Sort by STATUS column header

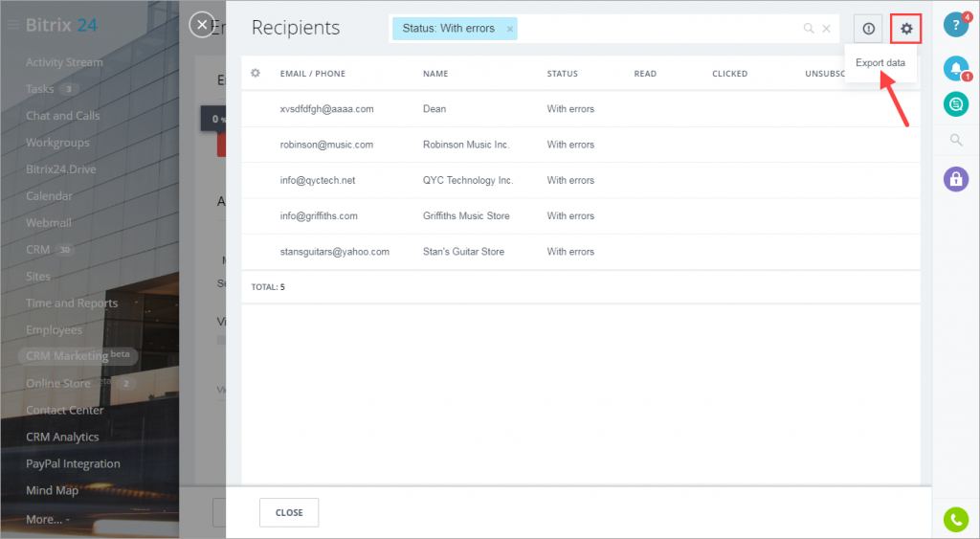(x=563, y=74)
